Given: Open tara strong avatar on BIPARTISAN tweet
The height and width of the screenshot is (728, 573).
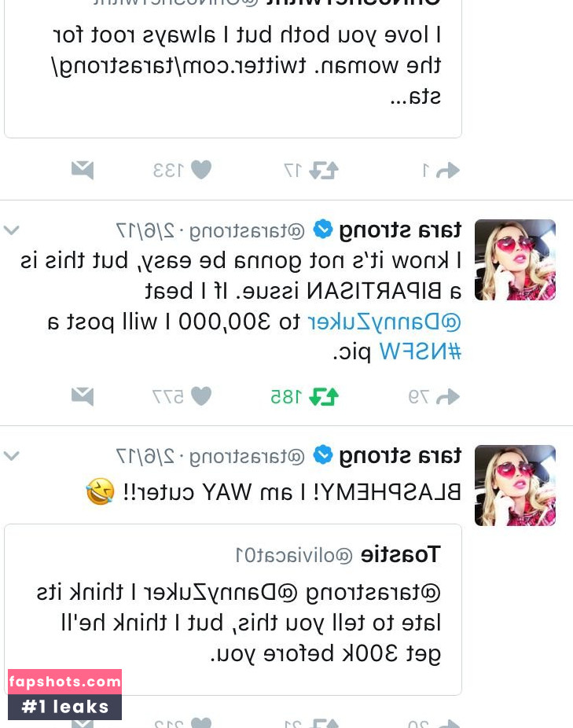Looking at the screenshot, I should pos(515,260).
